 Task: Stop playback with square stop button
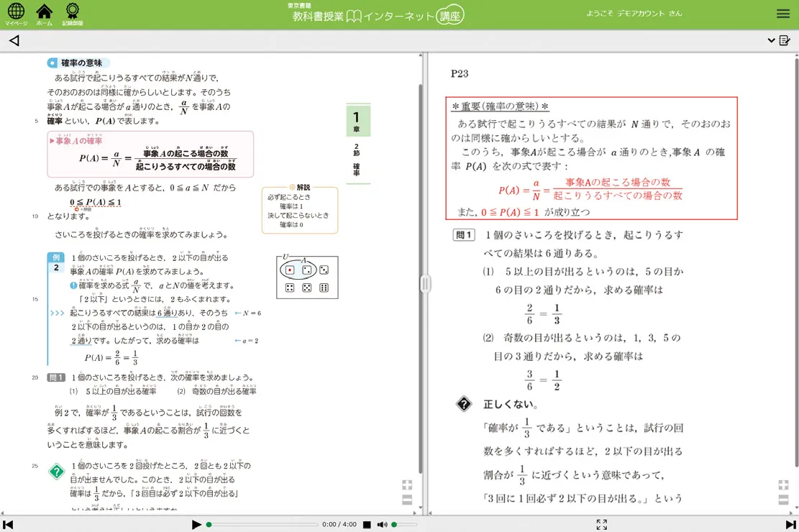[367, 524]
